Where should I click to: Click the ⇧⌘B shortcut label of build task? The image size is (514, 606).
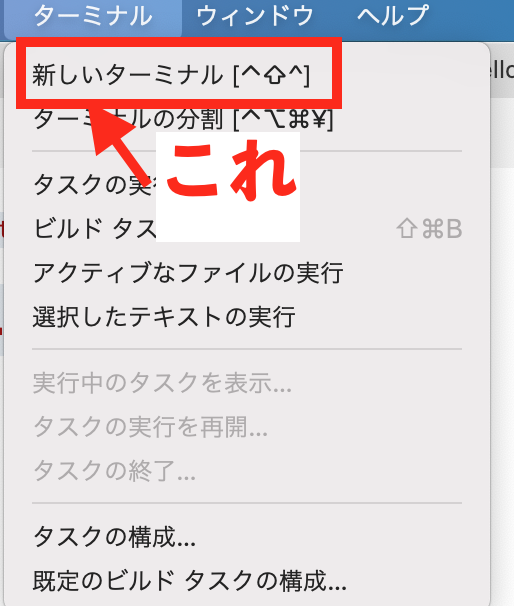point(429,229)
